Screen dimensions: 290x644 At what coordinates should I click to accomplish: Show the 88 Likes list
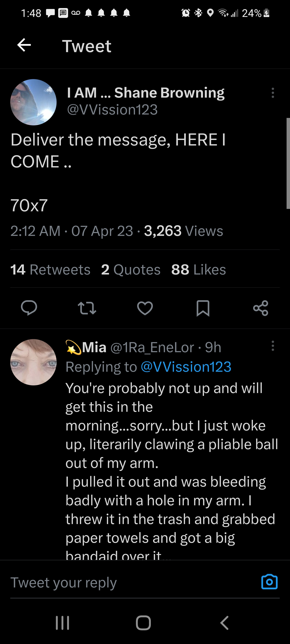point(198,269)
